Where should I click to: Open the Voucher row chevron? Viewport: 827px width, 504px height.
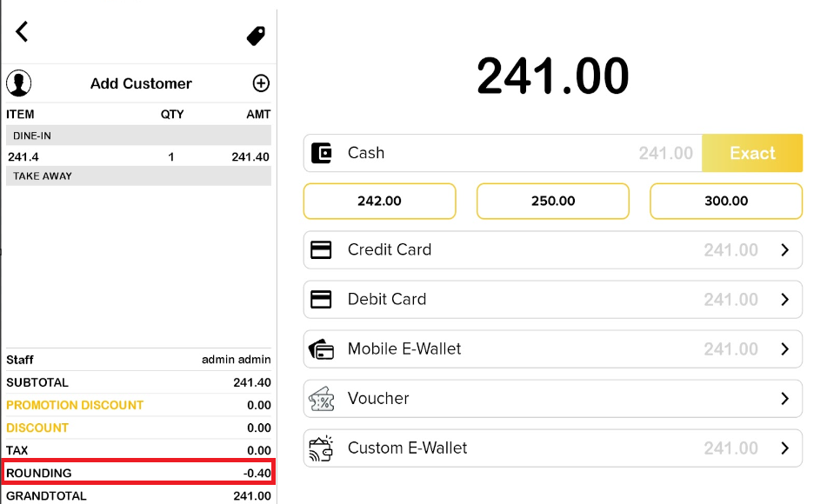(784, 399)
